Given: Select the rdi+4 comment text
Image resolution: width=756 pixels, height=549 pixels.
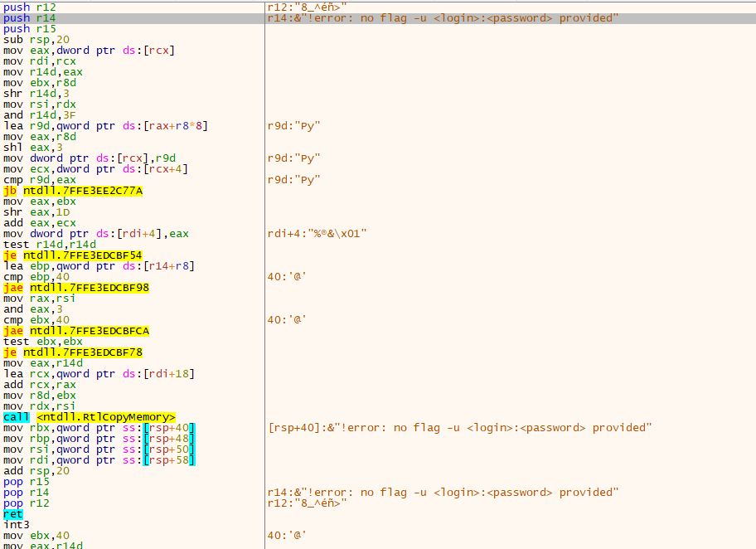Looking at the screenshot, I should (317, 234).
